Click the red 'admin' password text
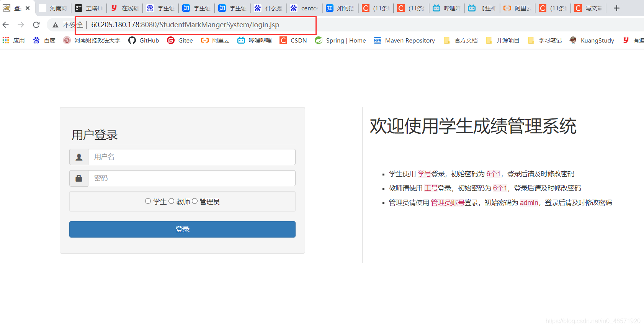Screen dimensions: 644x328 pyautogui.click(x=529, y=203)
